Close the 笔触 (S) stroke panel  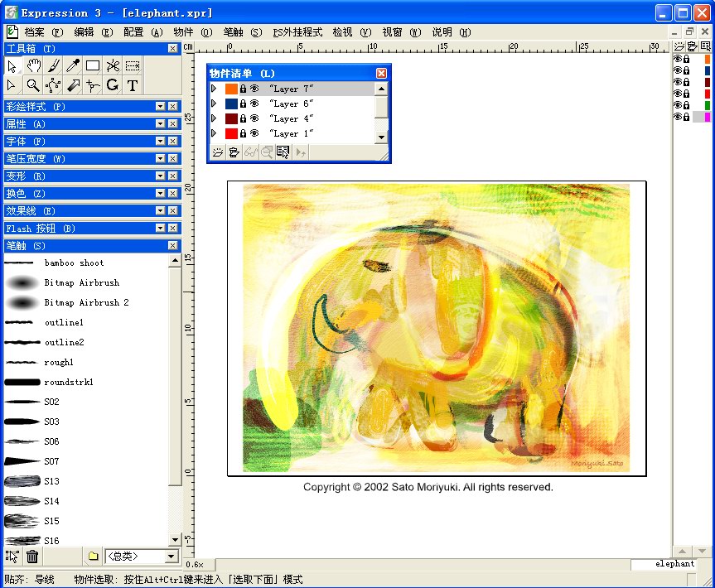click(172, 245)
